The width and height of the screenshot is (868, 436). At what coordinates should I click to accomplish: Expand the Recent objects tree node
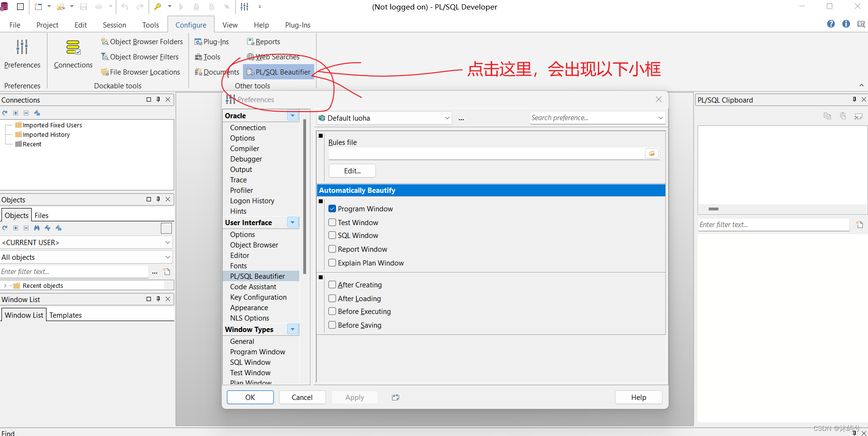[x=5, y=285]
